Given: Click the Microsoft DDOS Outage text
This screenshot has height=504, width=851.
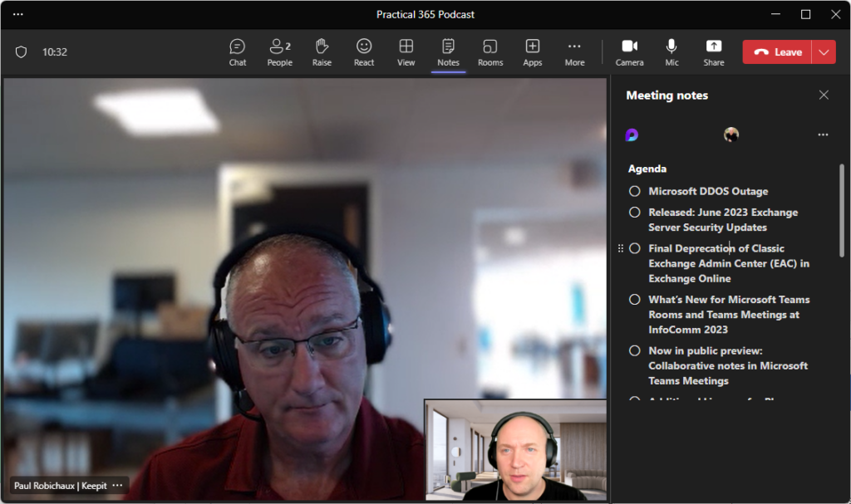Looking at the screenshot, I should tap(708, 191).
